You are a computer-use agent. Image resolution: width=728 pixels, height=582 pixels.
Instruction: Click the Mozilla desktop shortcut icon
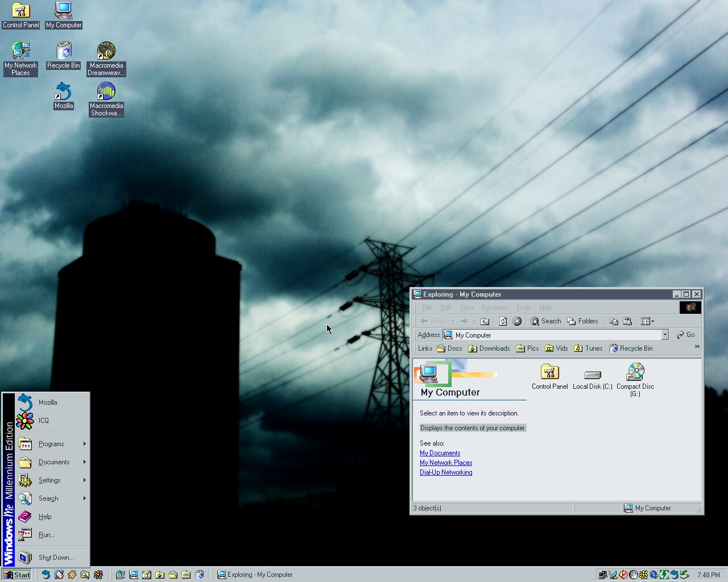(x=64, y=93)
